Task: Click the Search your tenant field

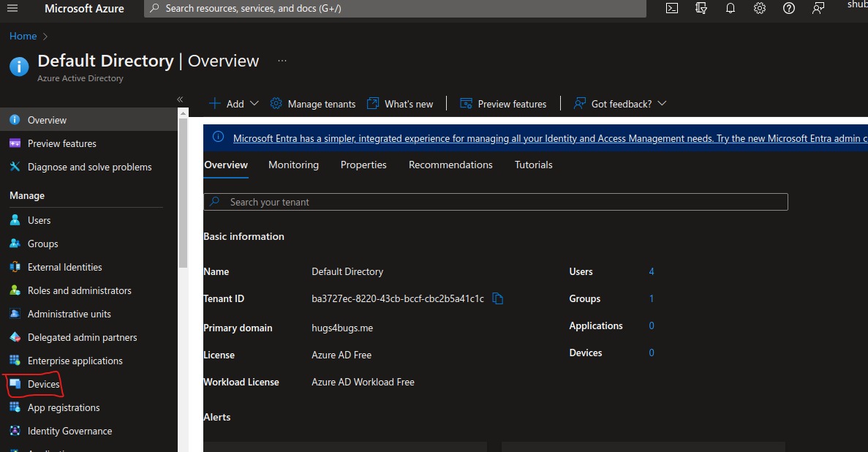Action: point(496,202)
